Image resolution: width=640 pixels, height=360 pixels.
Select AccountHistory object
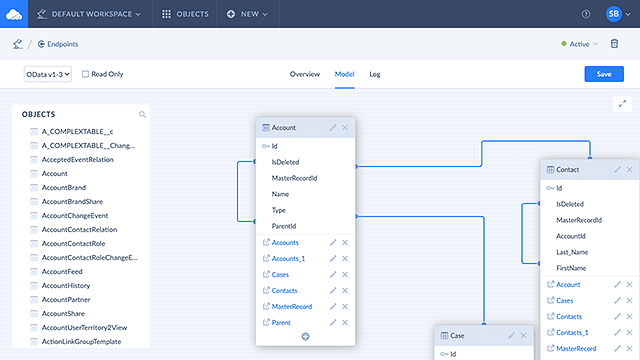tap(66, 286)
